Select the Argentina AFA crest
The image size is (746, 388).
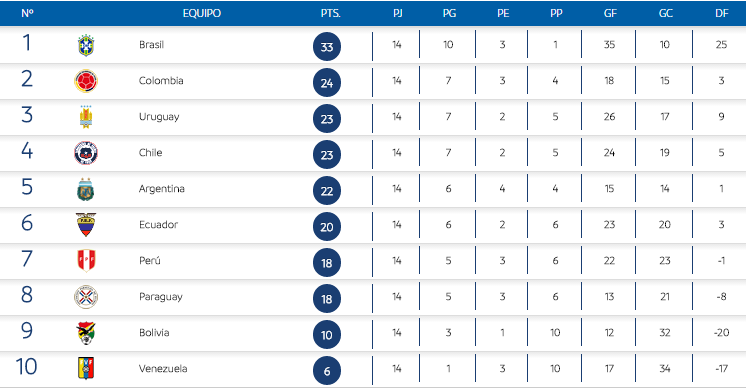tap(86, 189)
